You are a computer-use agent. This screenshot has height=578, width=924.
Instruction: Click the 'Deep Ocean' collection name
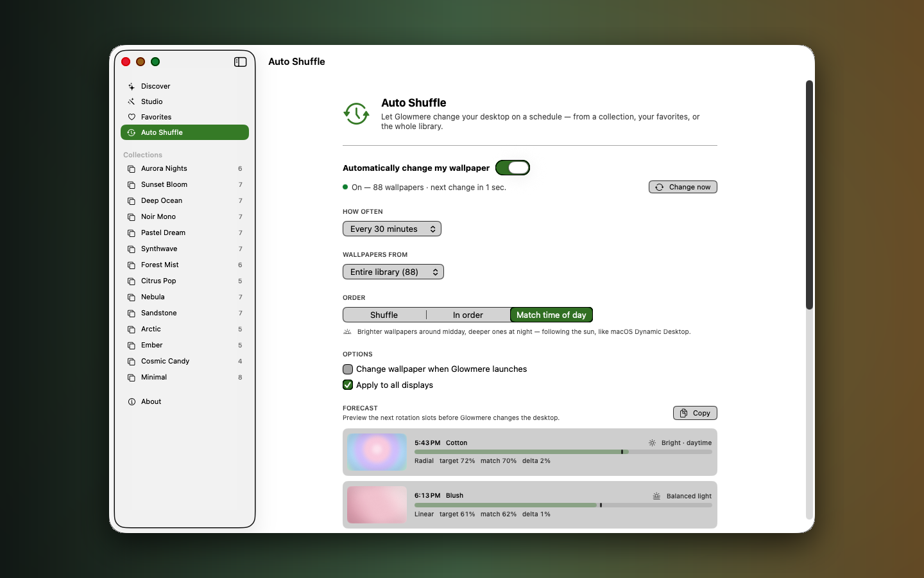point(162,201)
